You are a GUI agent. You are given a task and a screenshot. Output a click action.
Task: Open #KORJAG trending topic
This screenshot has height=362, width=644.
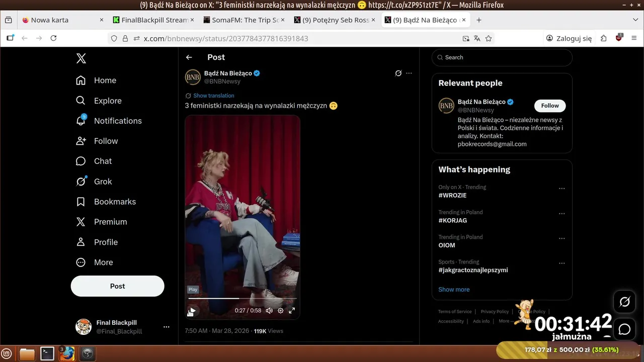(452, 221)
